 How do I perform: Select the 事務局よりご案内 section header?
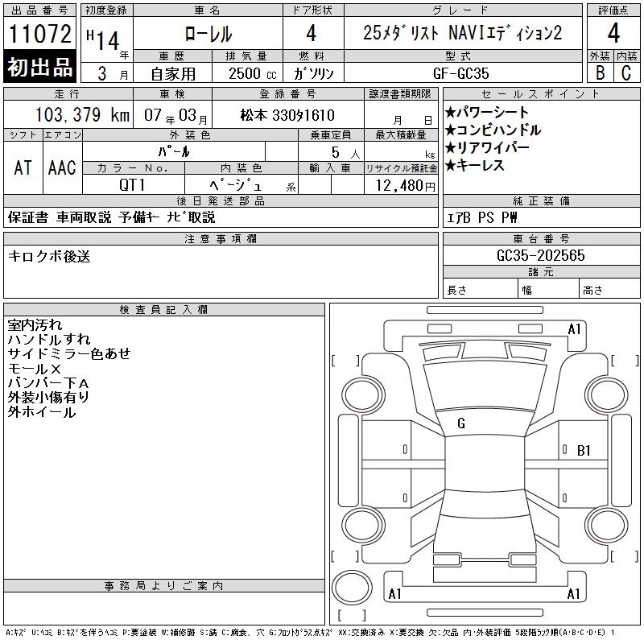click(164, 586)
